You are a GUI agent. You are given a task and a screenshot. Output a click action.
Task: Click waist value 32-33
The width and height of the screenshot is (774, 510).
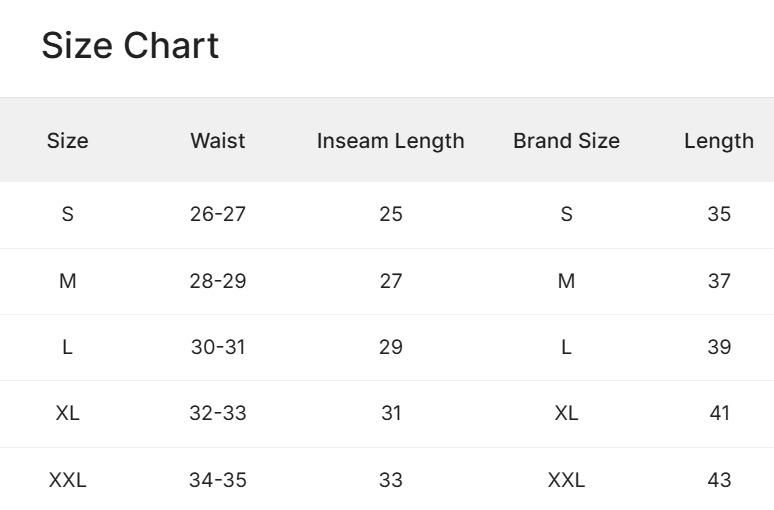click(217, 413)
